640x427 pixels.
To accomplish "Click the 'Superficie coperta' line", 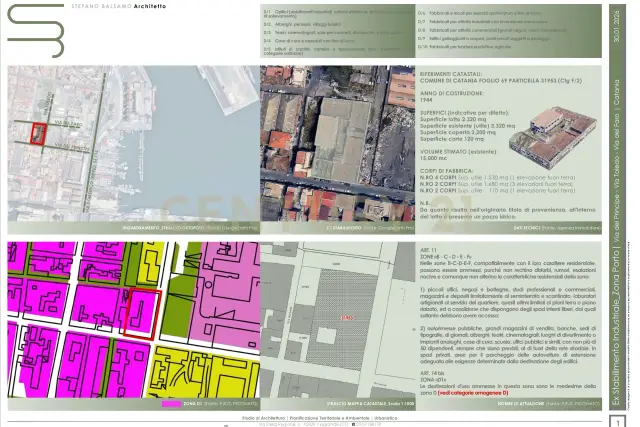I will point(458,132).
